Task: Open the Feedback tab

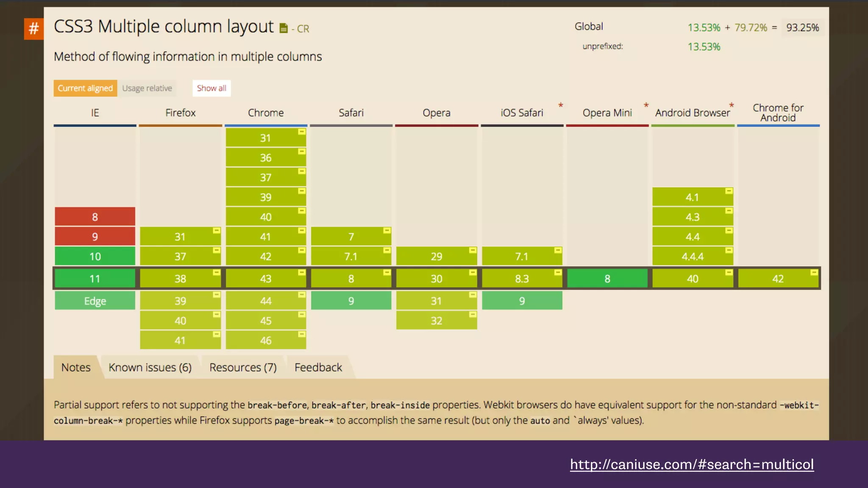Action: (x=318, y=367)
